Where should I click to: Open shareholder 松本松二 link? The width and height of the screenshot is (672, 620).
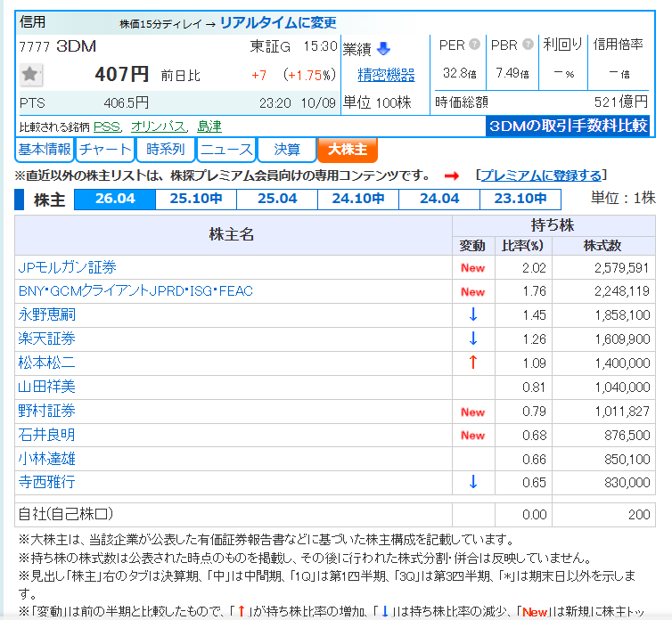point(46,363)
